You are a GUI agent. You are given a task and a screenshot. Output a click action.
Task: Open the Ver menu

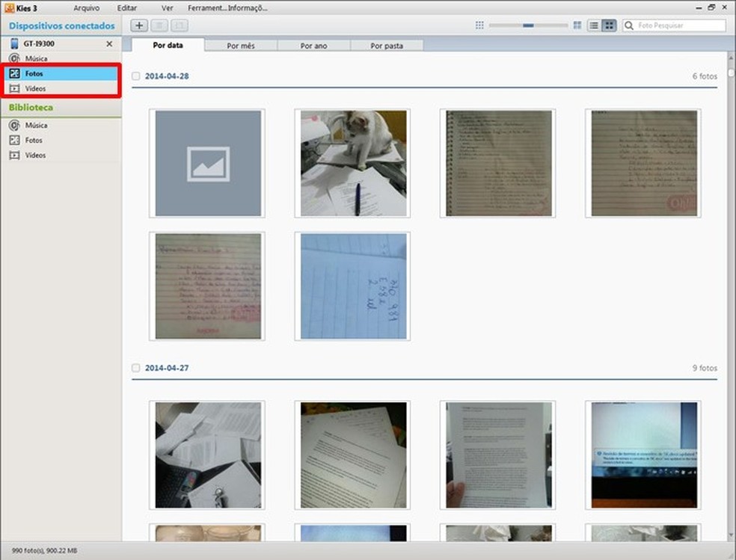[166, 7]
